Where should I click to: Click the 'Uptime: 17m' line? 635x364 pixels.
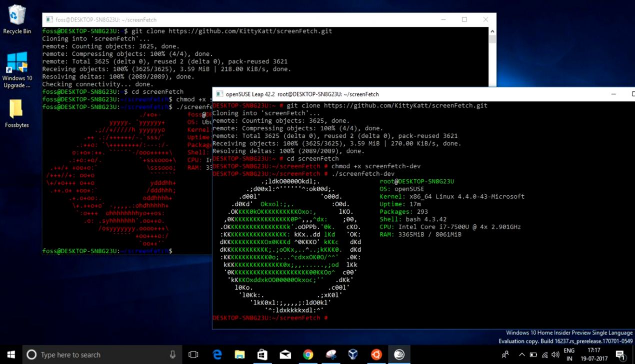click(400, 204)
